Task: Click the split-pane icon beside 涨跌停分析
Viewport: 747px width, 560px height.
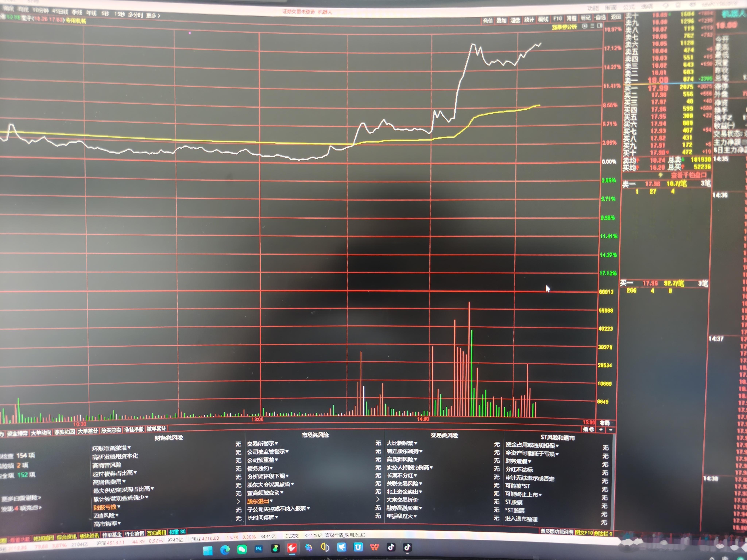Action: (599, 26)
